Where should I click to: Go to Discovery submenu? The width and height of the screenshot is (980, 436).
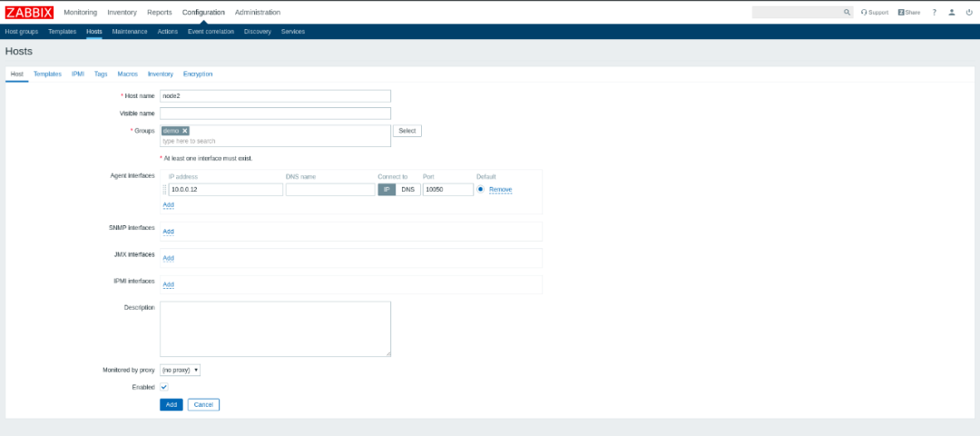[258, 32]
